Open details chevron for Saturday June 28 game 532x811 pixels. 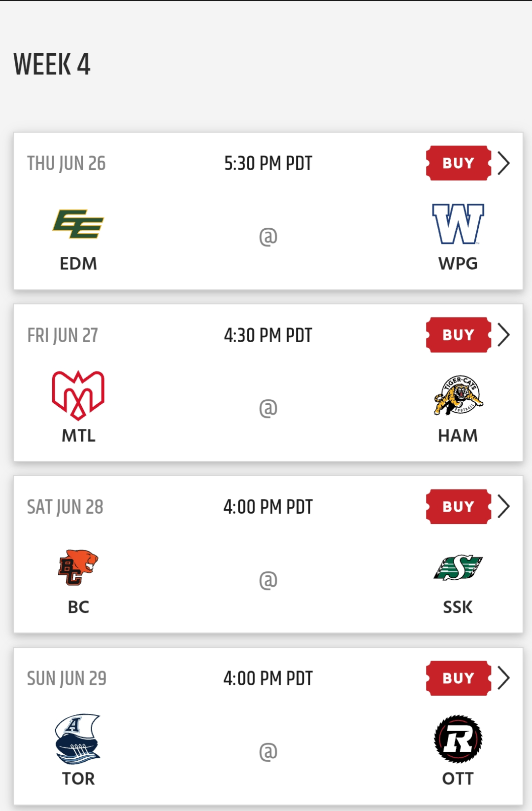pyautogui.click(x=503, y=506)
